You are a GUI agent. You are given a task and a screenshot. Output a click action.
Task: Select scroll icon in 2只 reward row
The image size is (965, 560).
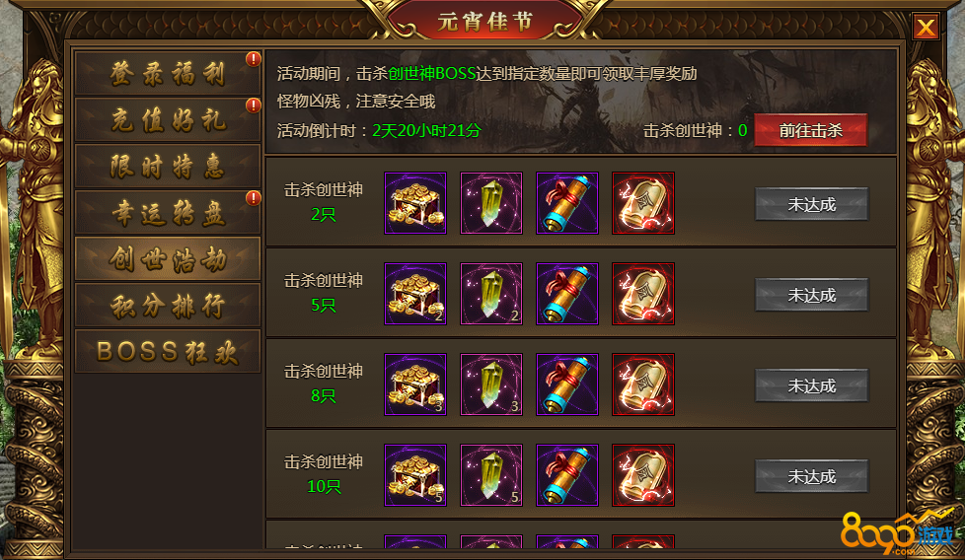click(x=566, y=203)
